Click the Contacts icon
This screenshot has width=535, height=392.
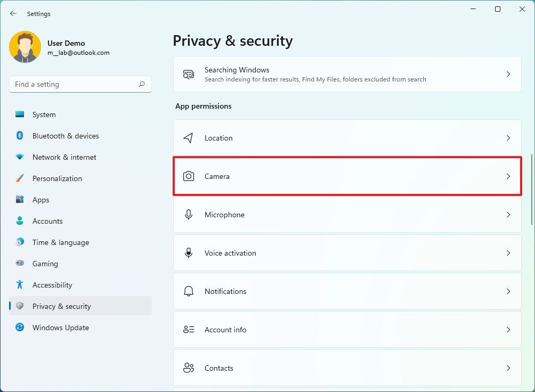[189, 368]
